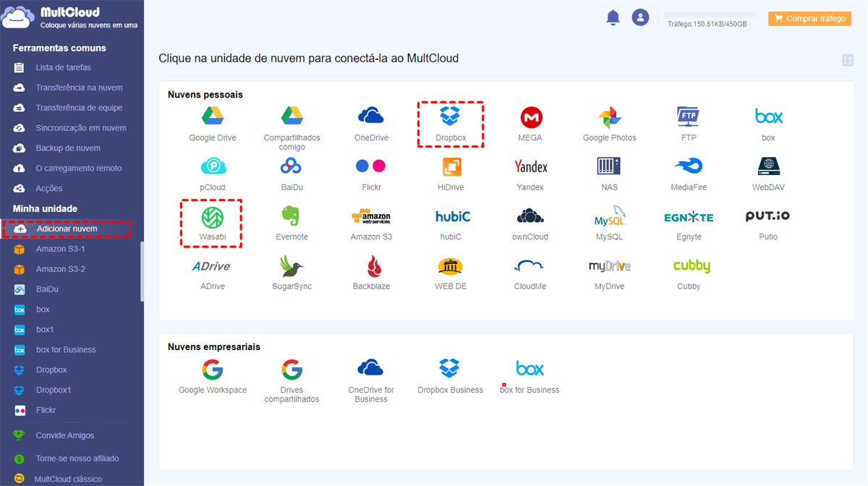The width and height of the screenshot is (868, 486).
Task: Add OneDrive for Business cloud
Action: tap(371, 367)
